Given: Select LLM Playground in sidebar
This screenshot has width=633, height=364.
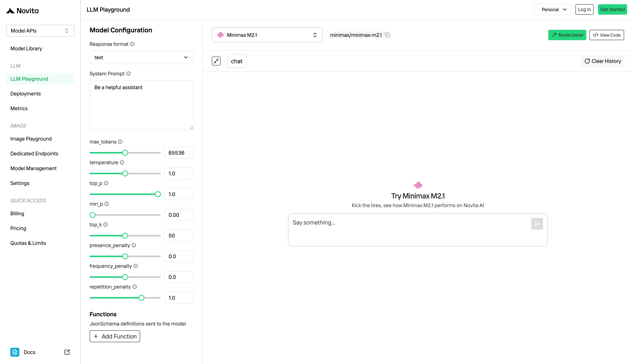Looking at the screenshot, I should pos(40,79).
